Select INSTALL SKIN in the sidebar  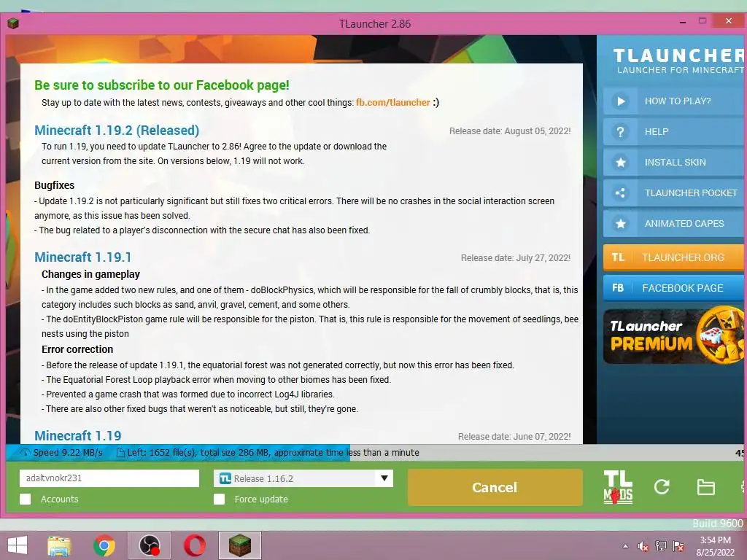(x=673, y=163)
